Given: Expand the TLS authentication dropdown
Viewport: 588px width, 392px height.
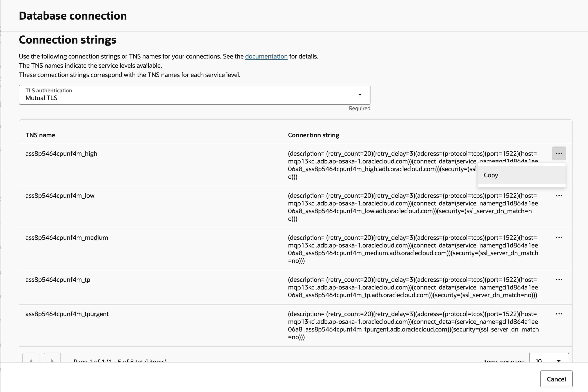Looking at the screenshot, I should [x=194, y=95].
